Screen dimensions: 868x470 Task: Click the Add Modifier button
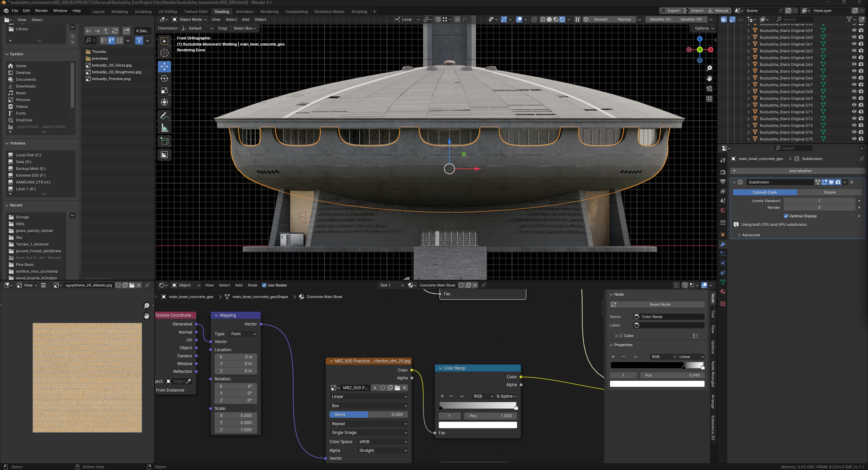tap(800, 171)
